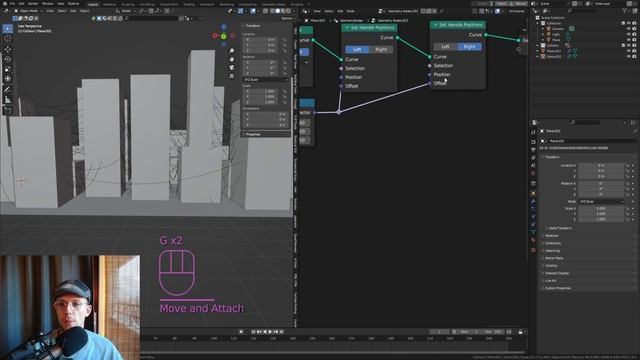Open the XYZ Euler rotation mode dropdown in sidebar

point(266,80)
